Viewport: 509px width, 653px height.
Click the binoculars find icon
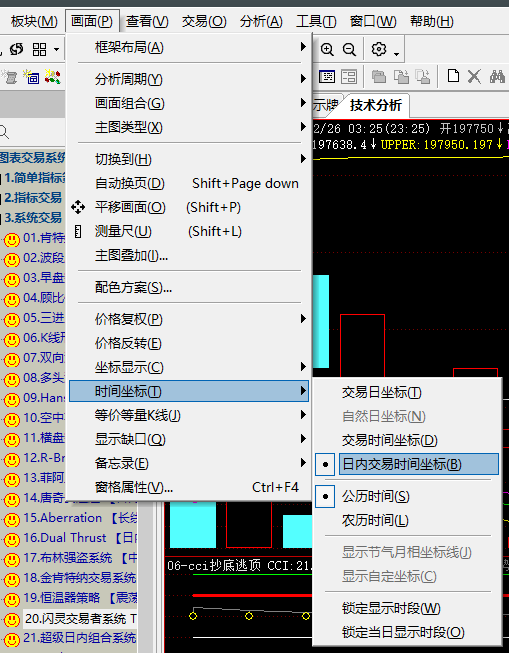[x=497, y=77]
